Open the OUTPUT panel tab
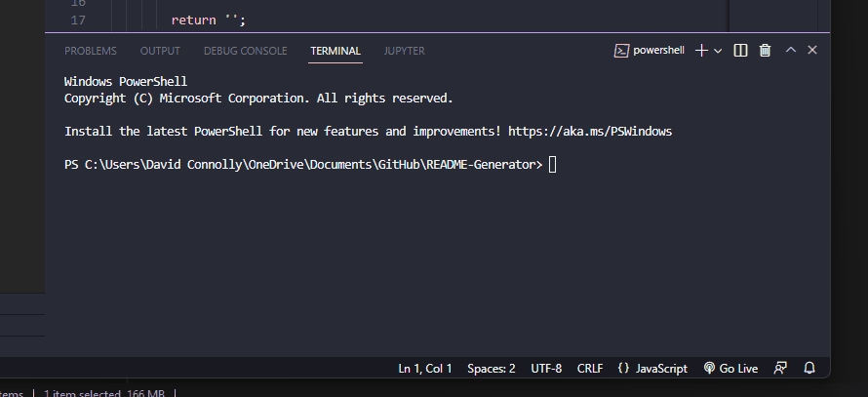Viewport: 868px width, 397px height. pos(160,51)
